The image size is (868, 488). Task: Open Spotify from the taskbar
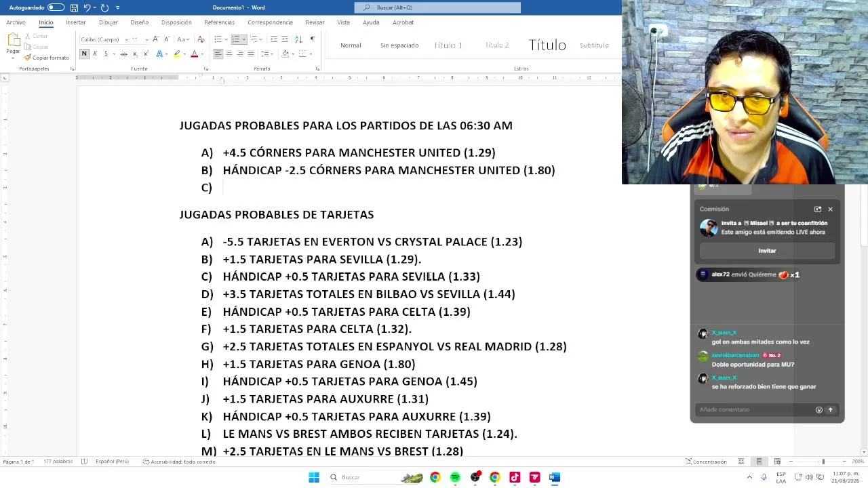pos(455,477)
